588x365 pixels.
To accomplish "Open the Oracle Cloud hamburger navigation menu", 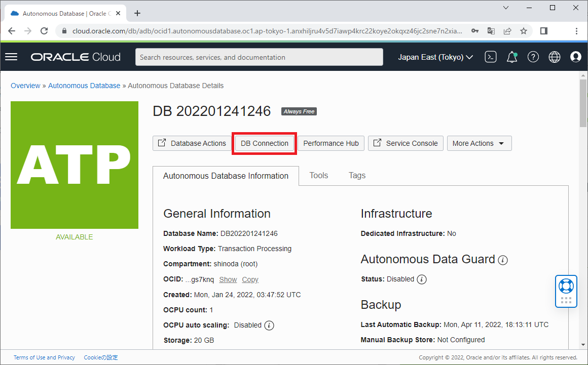I will 11,57.
